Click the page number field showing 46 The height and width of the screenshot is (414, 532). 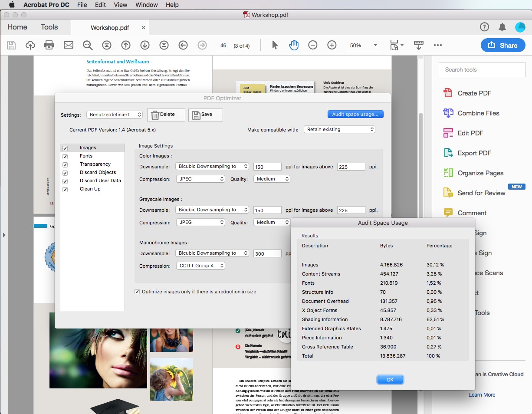[223, 46]
